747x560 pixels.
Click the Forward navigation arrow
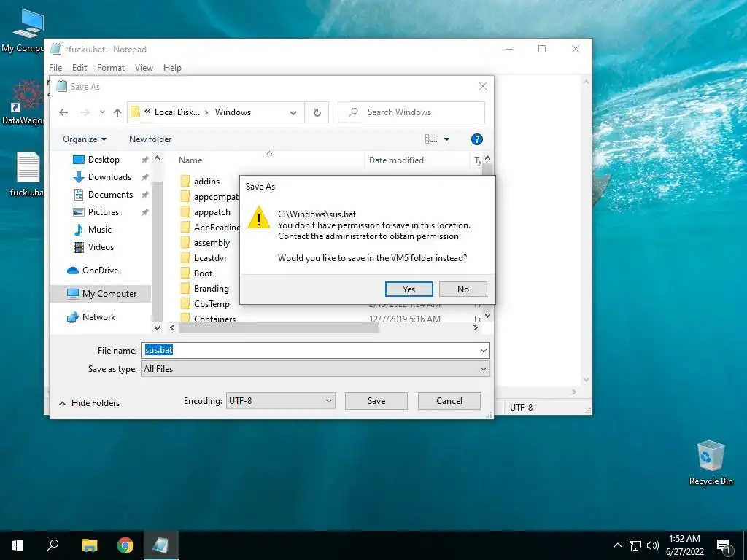click(85, 112)
